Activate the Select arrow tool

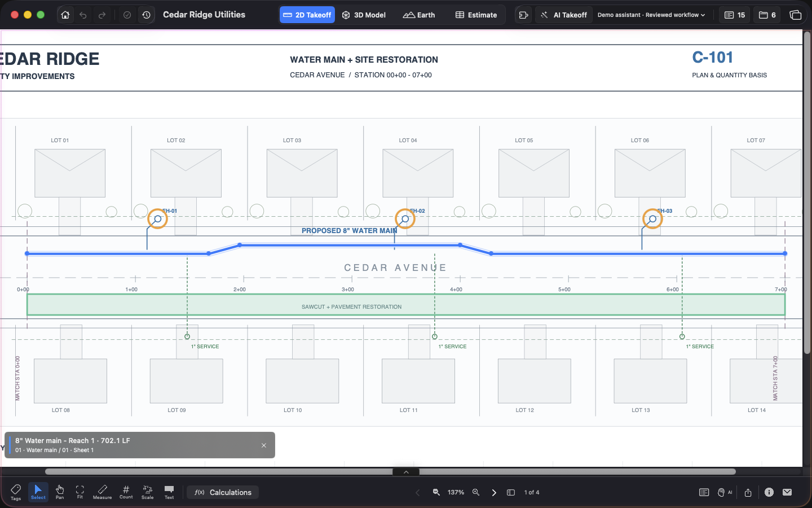tap(38, 492)
